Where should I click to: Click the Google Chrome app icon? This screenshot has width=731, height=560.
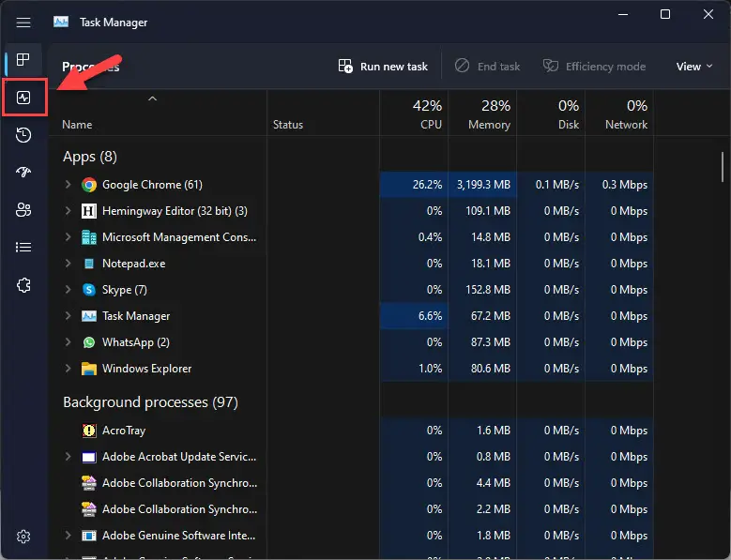(88, 185)
